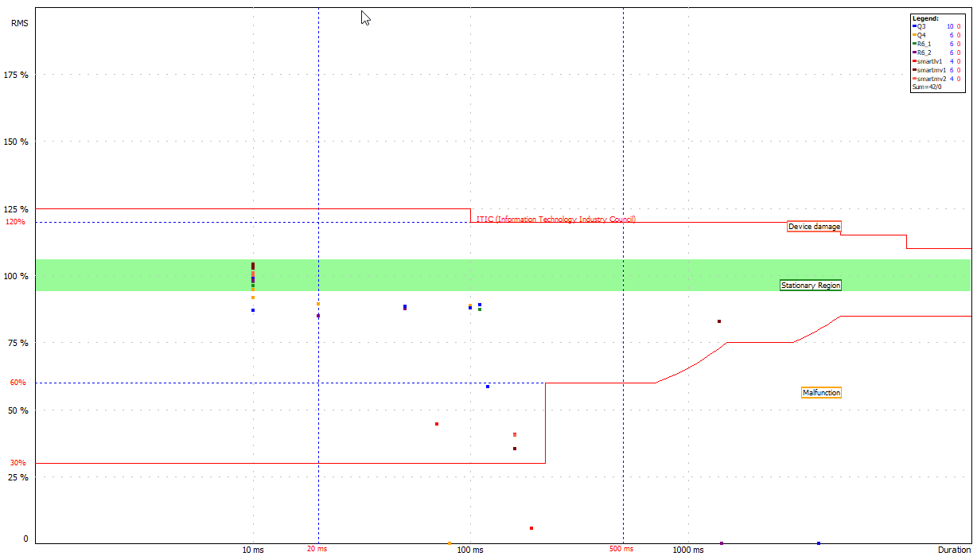The width and height of the screenshot is (977, 560).
Task: Click the Legend: heading
Action: point(925,17)
